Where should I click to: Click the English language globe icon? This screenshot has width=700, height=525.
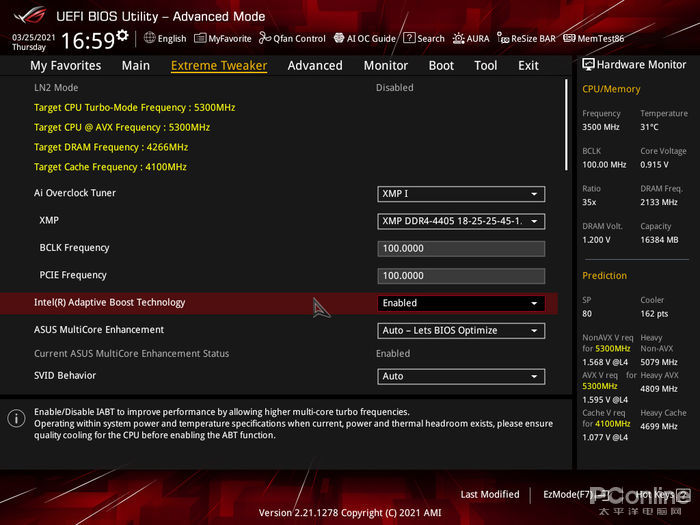[150, 38]
